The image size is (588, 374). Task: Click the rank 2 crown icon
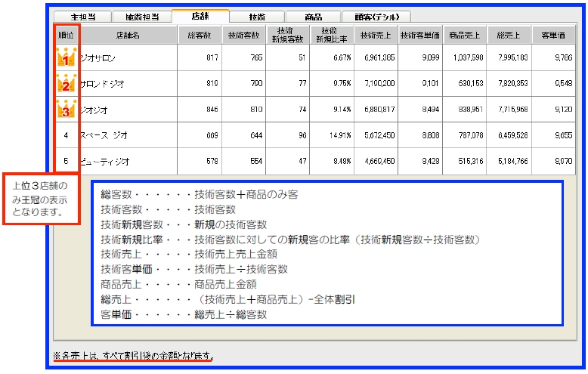point(66,85)
